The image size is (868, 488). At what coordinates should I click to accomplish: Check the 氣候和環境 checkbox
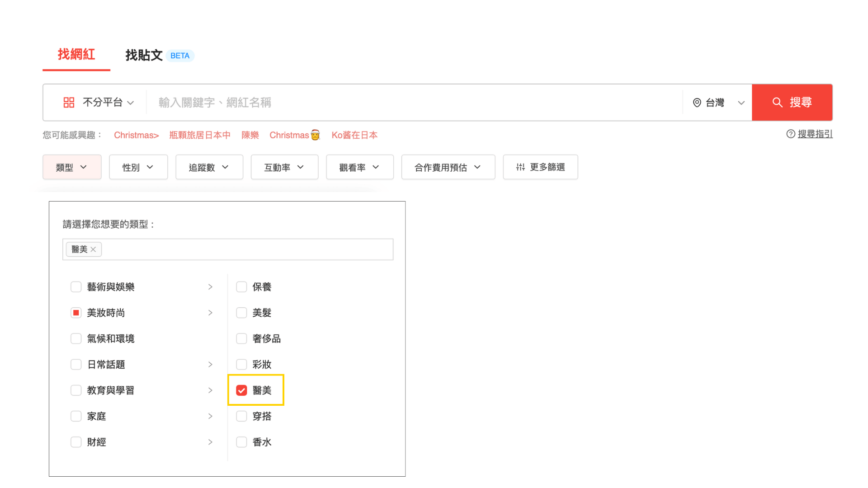click(76, 338)
